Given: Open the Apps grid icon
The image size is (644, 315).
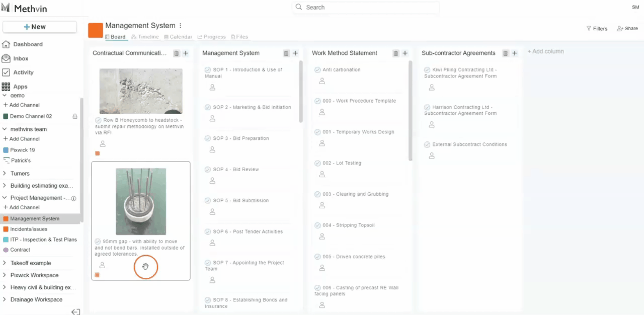Looking at the screenshot, I should 6,87.
